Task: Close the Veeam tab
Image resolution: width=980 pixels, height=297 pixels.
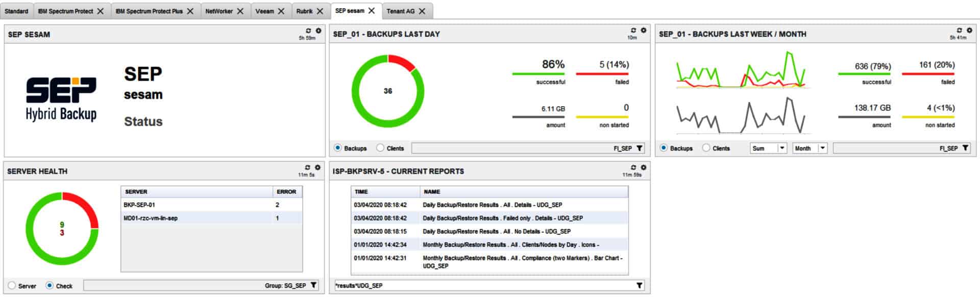Action: pos(281,11)
